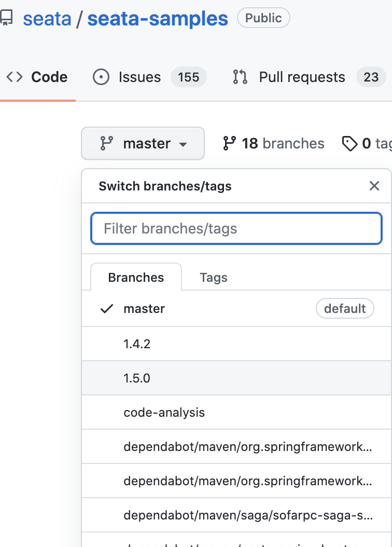Open the seata organization link
The image size is (392, 547).
47,19
